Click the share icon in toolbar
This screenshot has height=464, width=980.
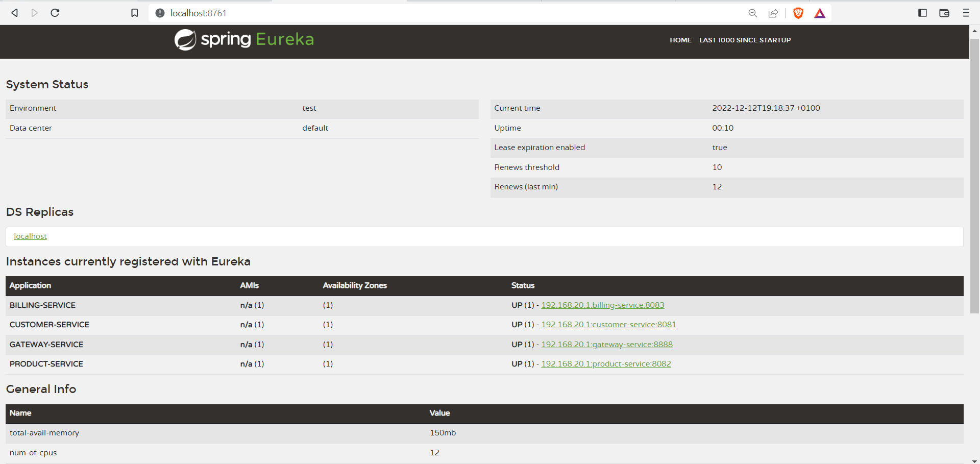coord(773,13)
